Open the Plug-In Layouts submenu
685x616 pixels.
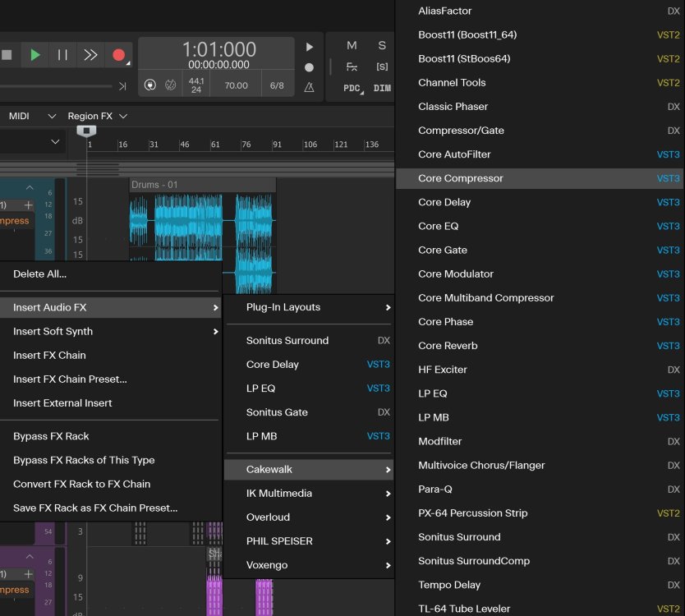pyautogui.click(x=309, y=307)
